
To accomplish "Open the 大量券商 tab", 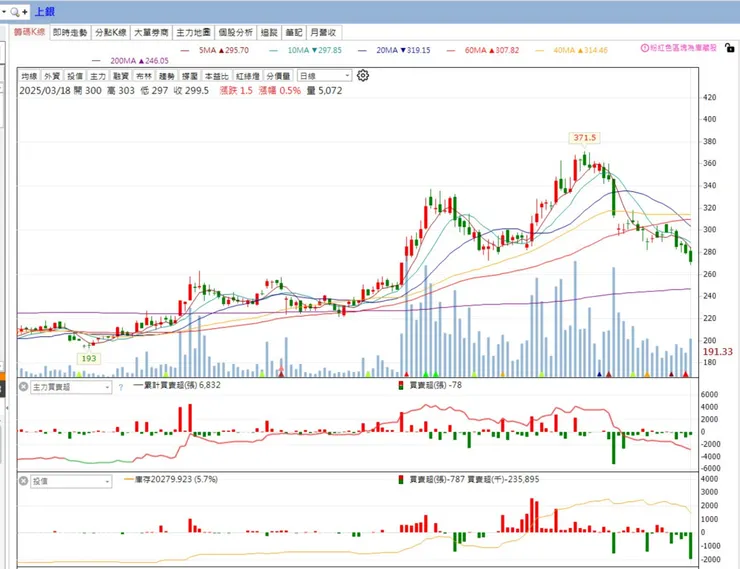I will coord(151,33).
